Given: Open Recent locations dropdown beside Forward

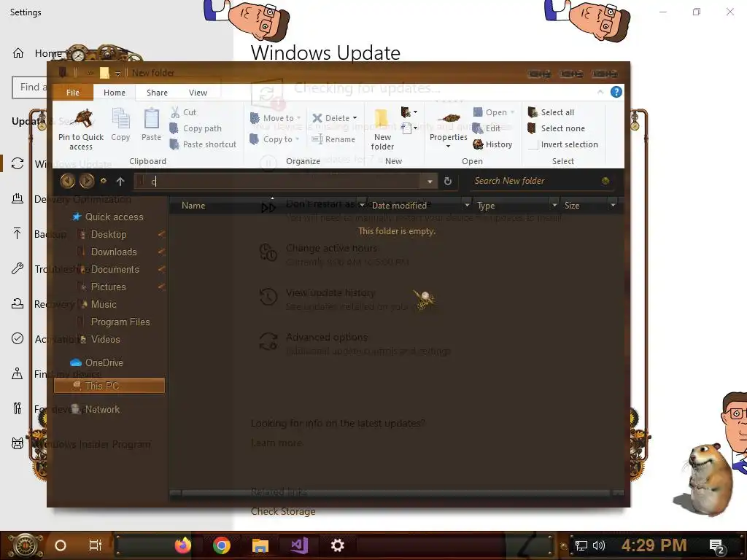Looking at the screenshot, I should [x=104, y=181].
